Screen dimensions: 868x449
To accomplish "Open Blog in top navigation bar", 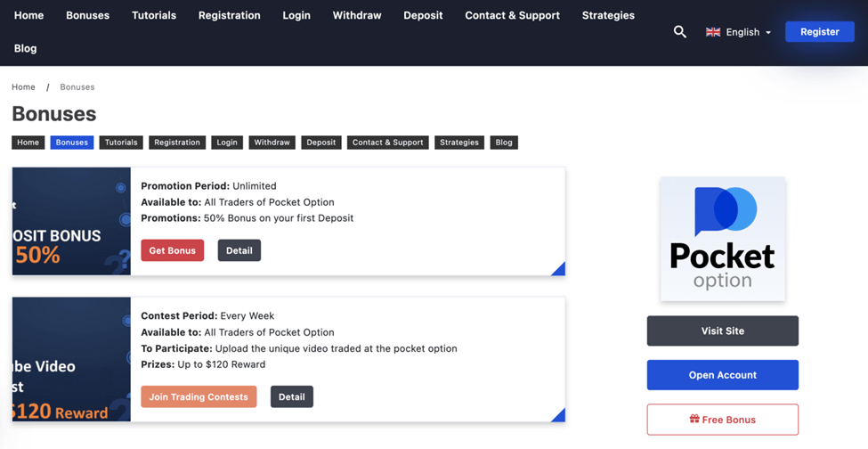I will click(26, 48).
